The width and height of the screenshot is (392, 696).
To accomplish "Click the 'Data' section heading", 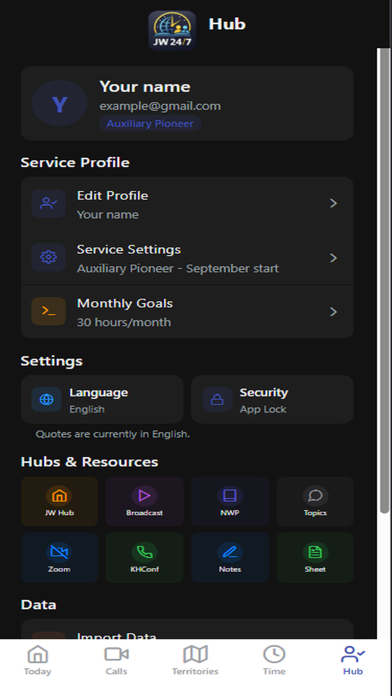I will [x=39, y=605].
